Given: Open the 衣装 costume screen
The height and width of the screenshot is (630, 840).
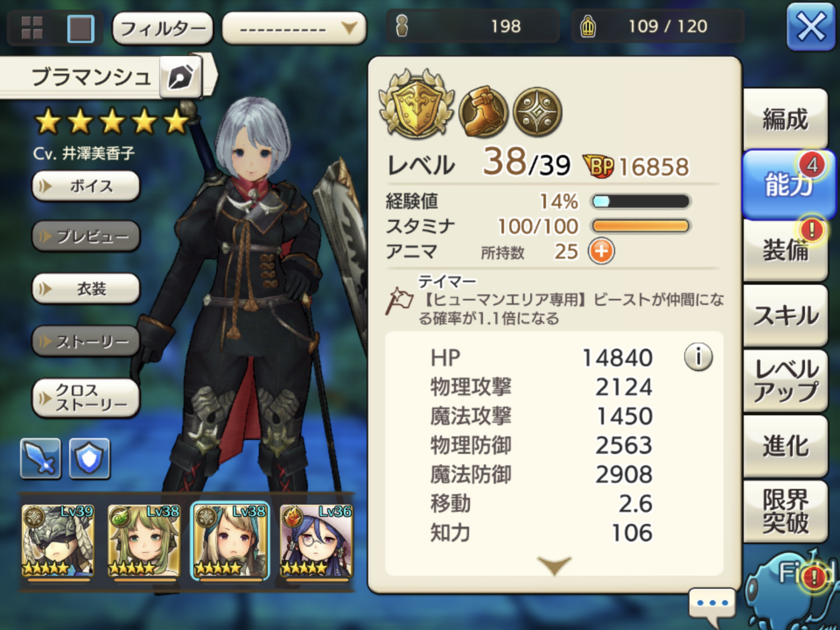Looking at the screenshot, I should click(x=86, y=288).
